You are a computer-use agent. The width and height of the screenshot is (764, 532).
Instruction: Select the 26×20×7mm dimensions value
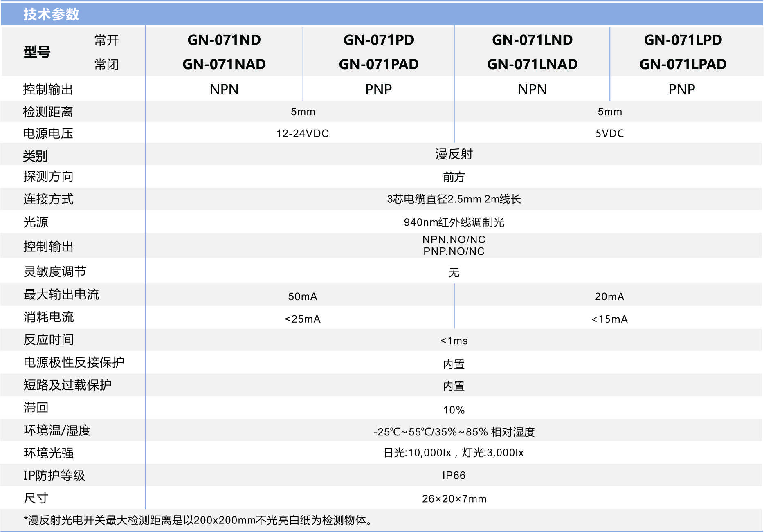point(454,499)
